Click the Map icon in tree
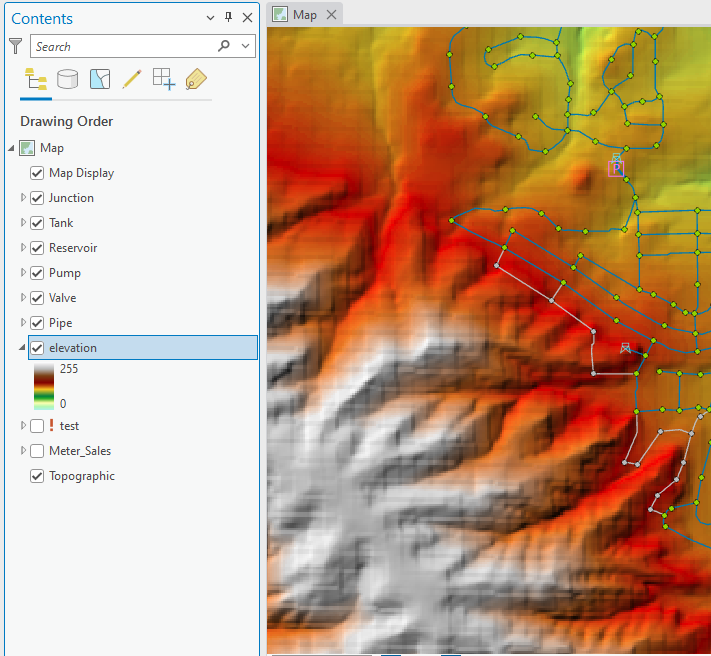The height and width of the screenshot is (656, 711). (27, 148)
